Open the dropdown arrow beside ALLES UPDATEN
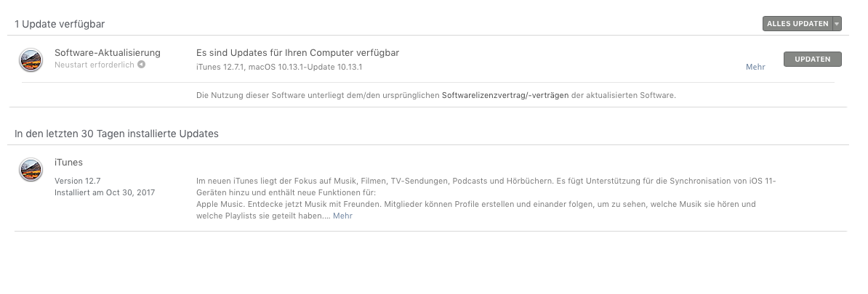 (837, 24)
